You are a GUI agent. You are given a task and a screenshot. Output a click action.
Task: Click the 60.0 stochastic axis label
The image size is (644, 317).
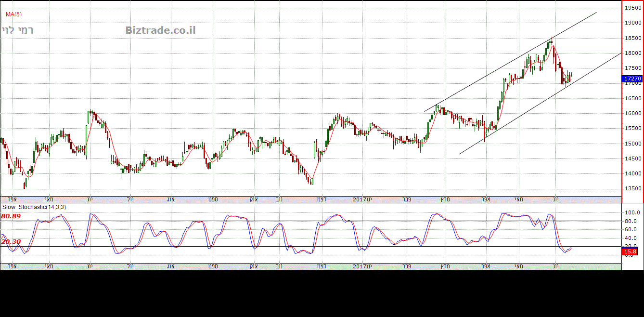(631, 230)
